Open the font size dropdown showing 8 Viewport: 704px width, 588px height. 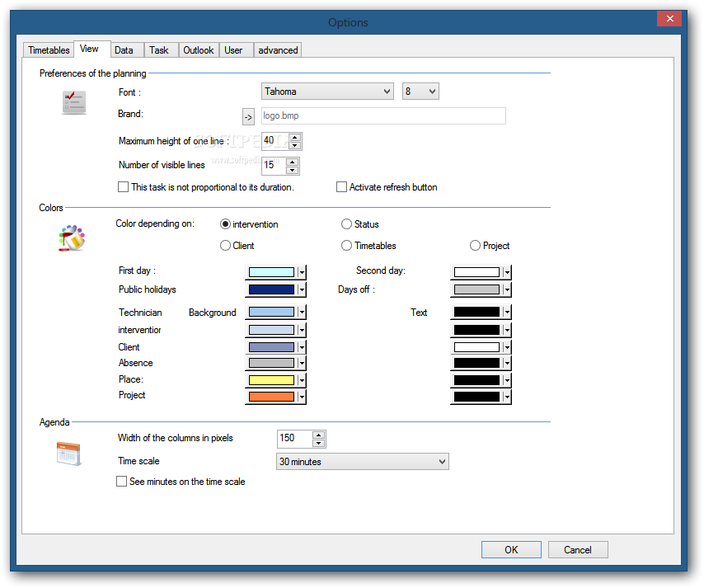coord(420,92)
